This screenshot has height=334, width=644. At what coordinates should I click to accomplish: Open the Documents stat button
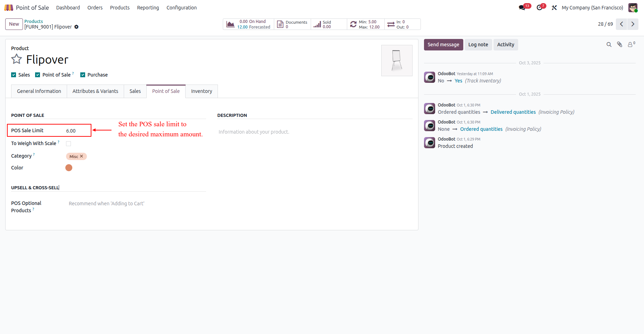(x=293, y=24)
